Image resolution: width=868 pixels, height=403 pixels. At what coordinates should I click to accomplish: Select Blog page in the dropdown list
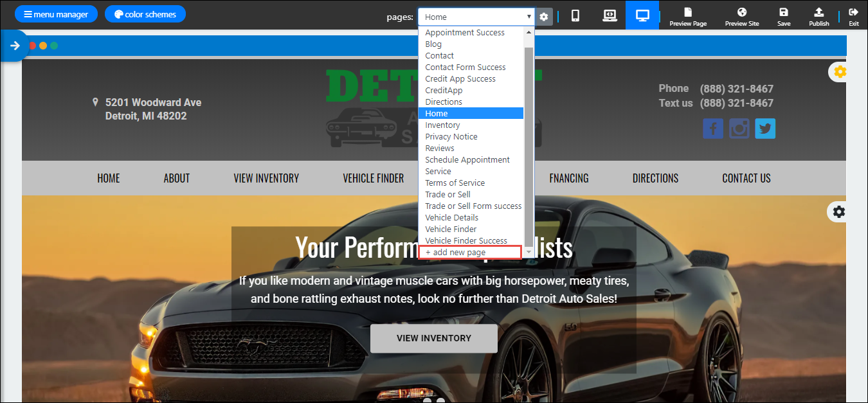point(471,44)
